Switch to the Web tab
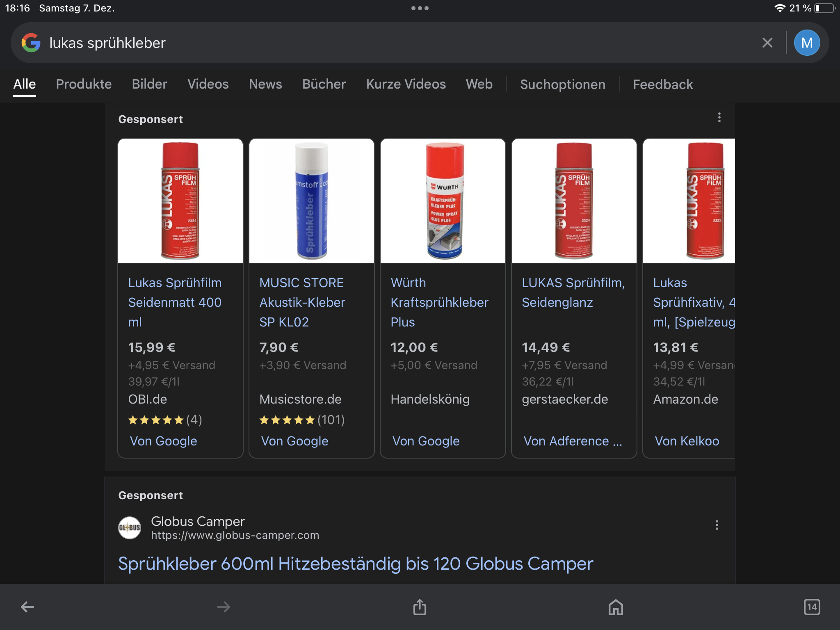Screen dimensions: 840x630 point(479,84)
